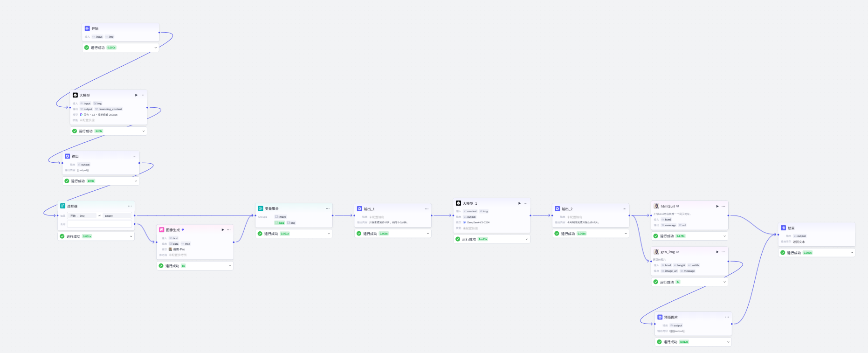Expand the 运行成功 result under 大模型_1
Screen dimensions: 868x353
[x=527, y=239]
